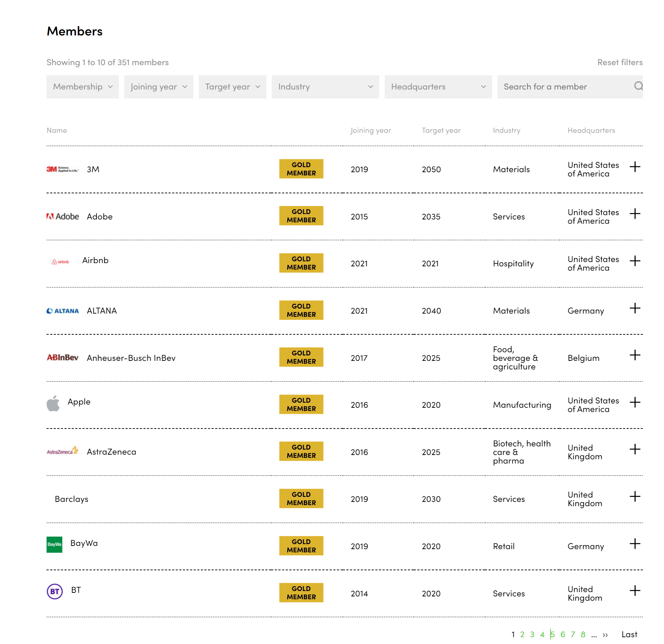Click Manufacturing industry cell
The width and height of the screenshot is (664, 644).
pyautogui.click(x=522, y=405)
